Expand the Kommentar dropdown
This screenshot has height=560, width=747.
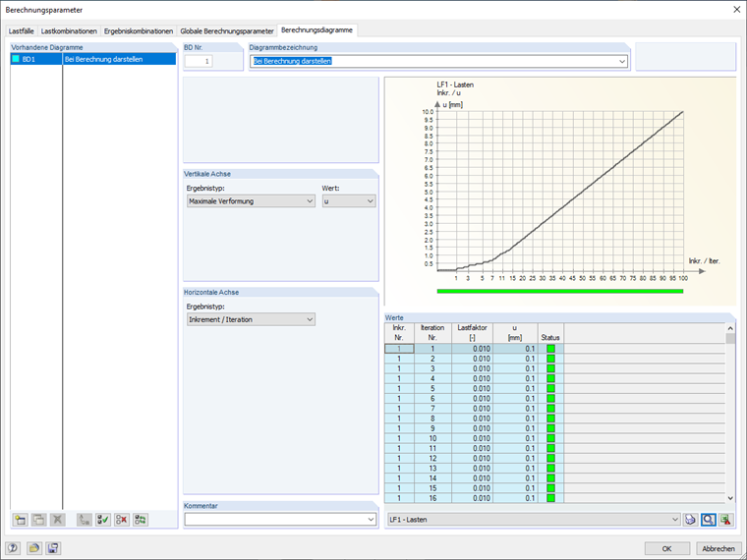point(372,520)
